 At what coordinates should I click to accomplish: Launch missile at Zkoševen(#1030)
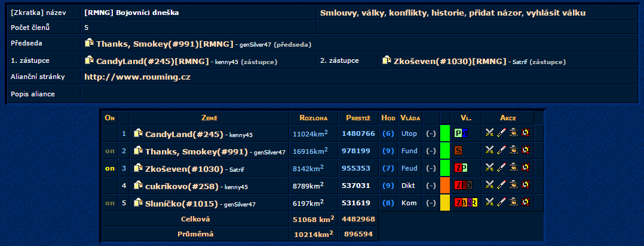501,168
